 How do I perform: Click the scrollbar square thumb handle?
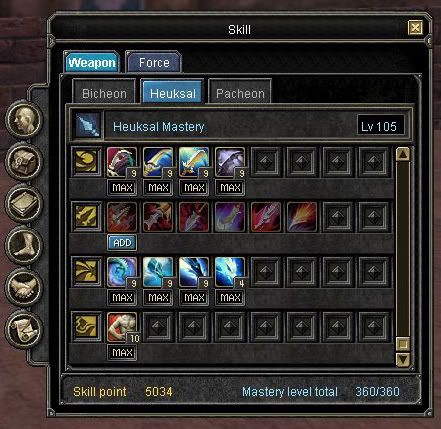[403, 344]
